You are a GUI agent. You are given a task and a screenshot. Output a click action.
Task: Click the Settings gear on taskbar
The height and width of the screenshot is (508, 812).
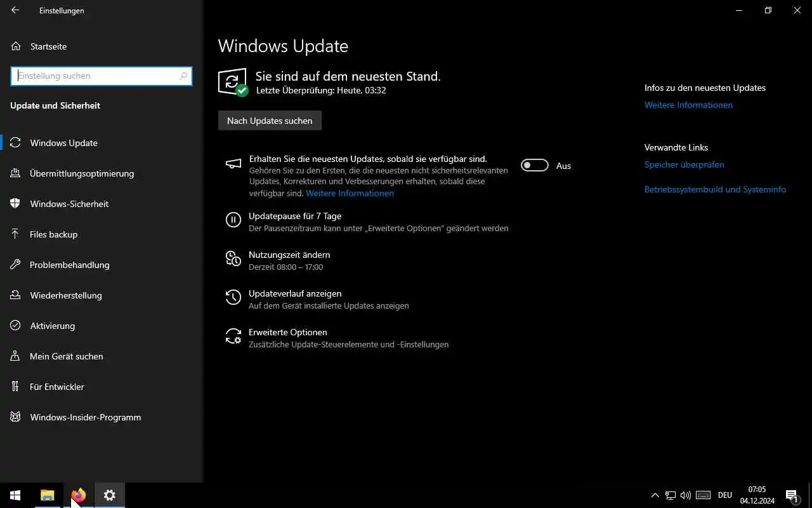pos(110,495)
